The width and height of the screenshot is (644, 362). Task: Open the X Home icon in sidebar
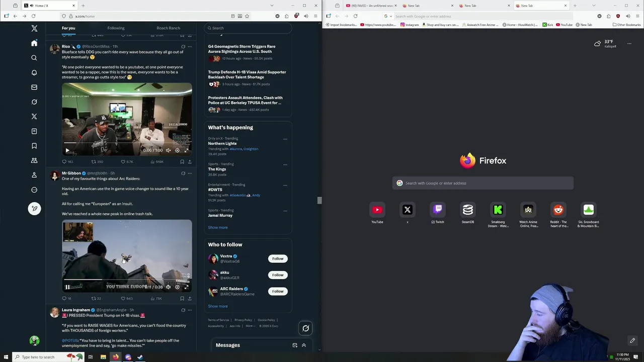pyautogui.click(x=34, y=43)
